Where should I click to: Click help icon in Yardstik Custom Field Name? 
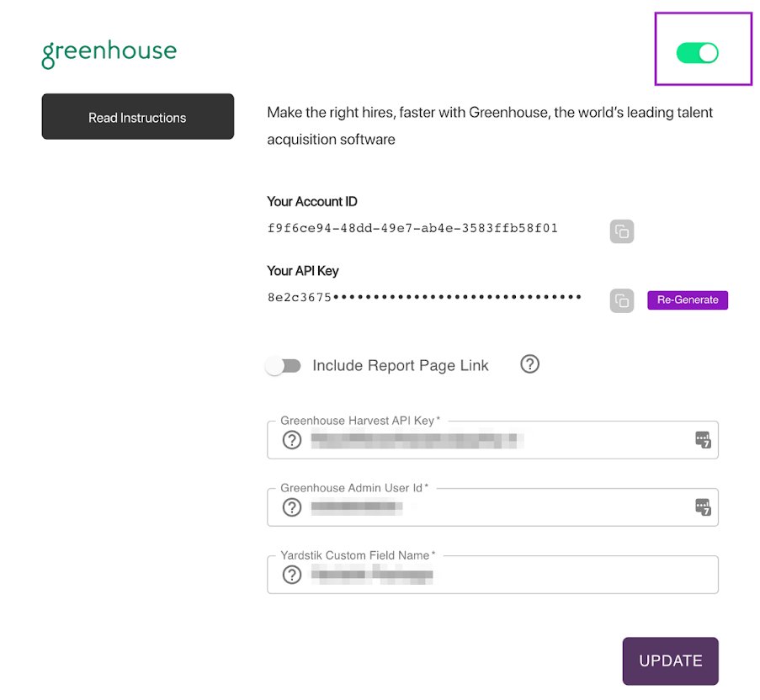tap(292, 575)
